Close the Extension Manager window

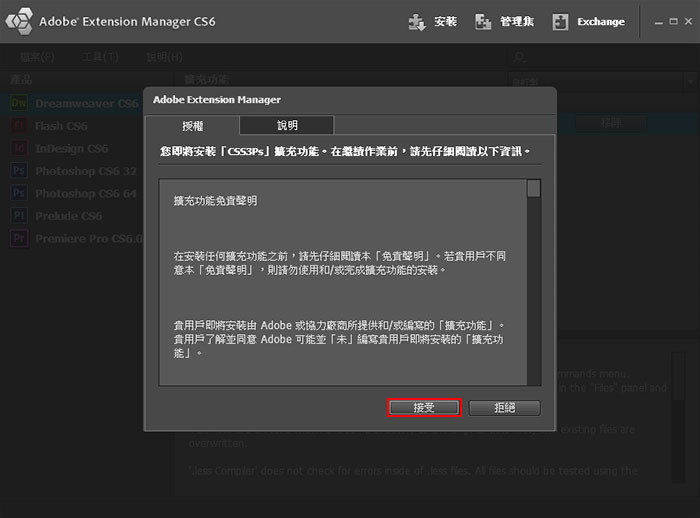(688, 21)
